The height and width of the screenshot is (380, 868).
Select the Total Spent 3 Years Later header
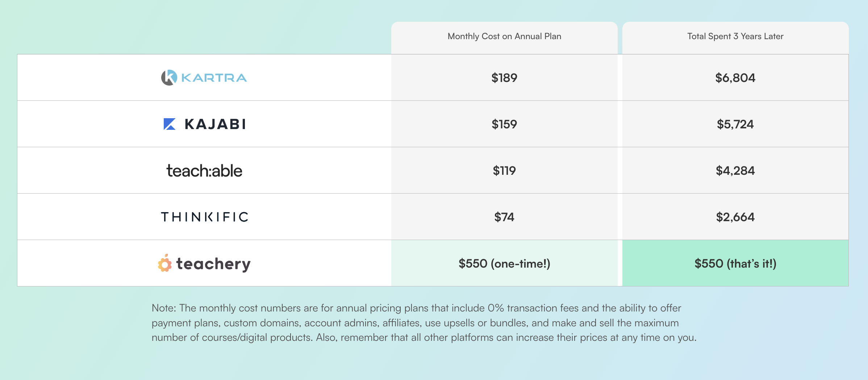click(x=735, y=36)
